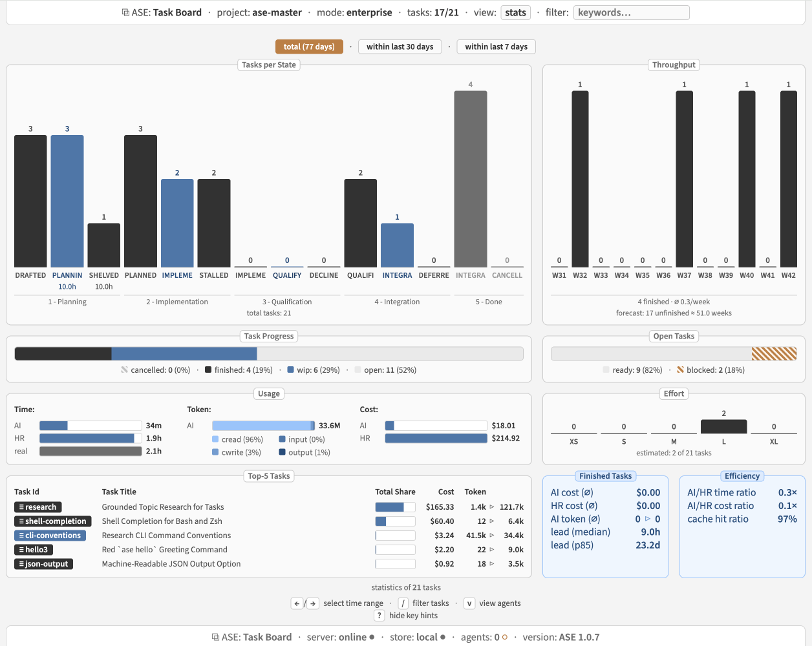Focus the keywords filter field

(631, 12)
